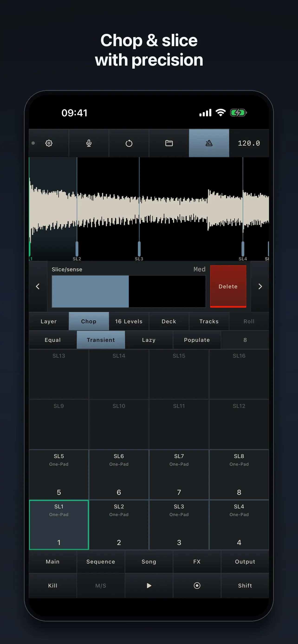Select the Roll tab
Viewport: 298px width, 644px height.
click(x=249, y=321)
